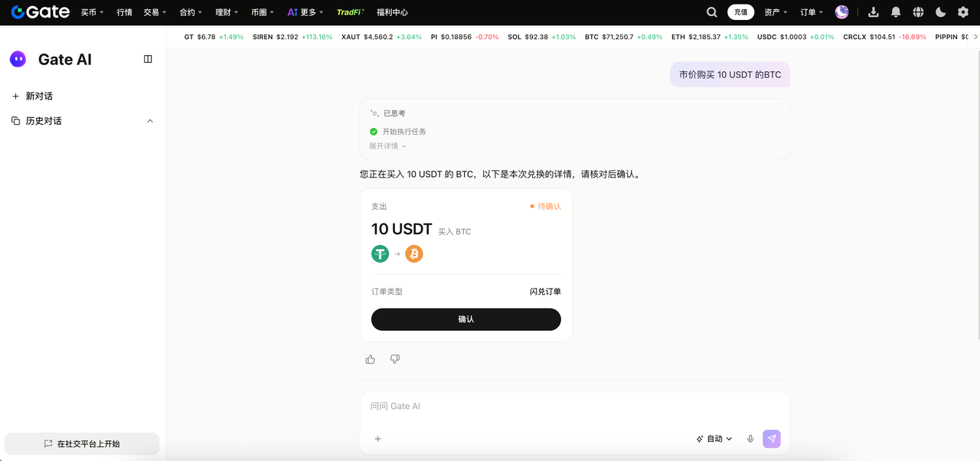This screenshot has width=980, height=461.
Task: Click the plus attachment icon in chat box
Action: pyautogui.click(x=377, y=439)
